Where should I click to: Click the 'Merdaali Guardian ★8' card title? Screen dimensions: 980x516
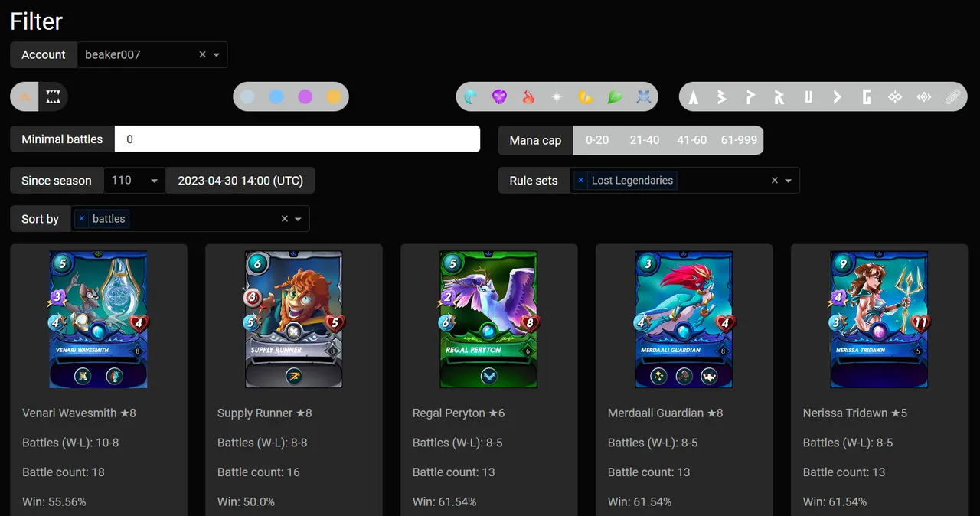click(665, 413)
